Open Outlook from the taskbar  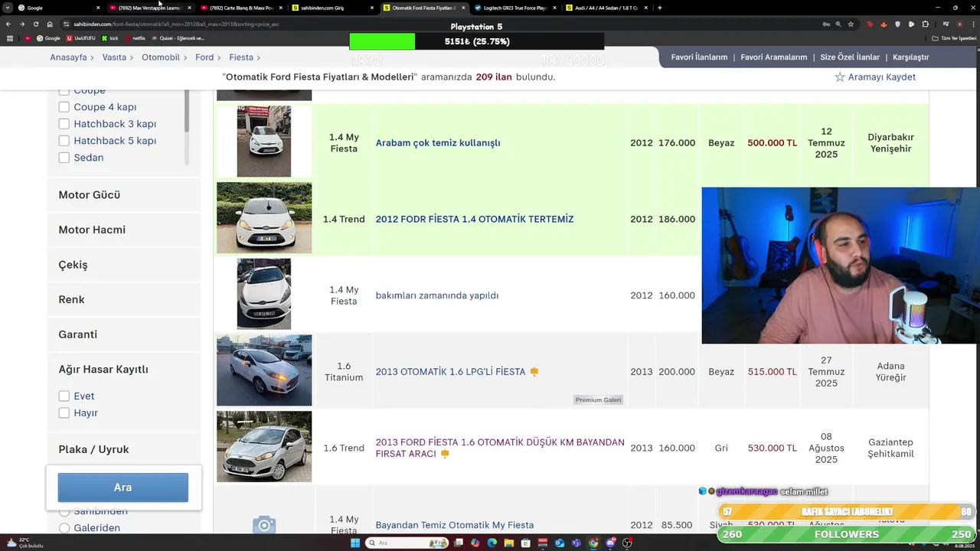point(560,543)
